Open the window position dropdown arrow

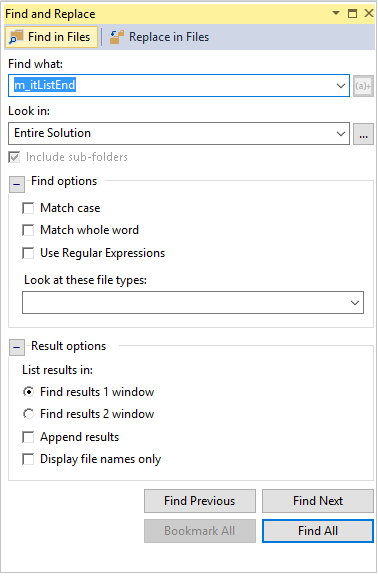click(335, 13)
